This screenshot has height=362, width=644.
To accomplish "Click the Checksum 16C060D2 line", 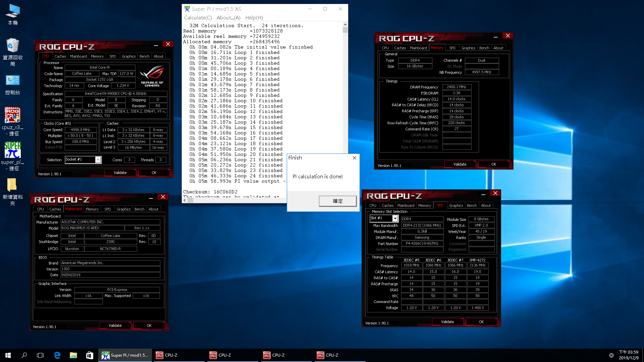I will [210, 192].
